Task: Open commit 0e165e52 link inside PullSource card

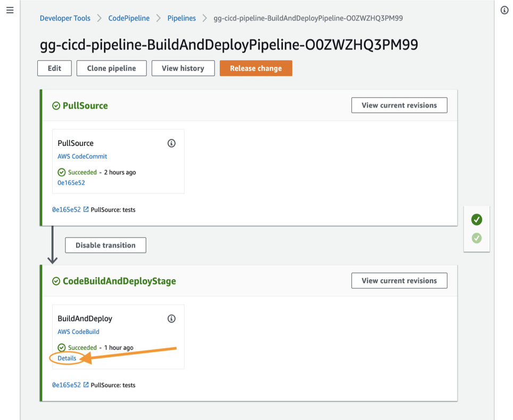Action: (x=71, y=183)
